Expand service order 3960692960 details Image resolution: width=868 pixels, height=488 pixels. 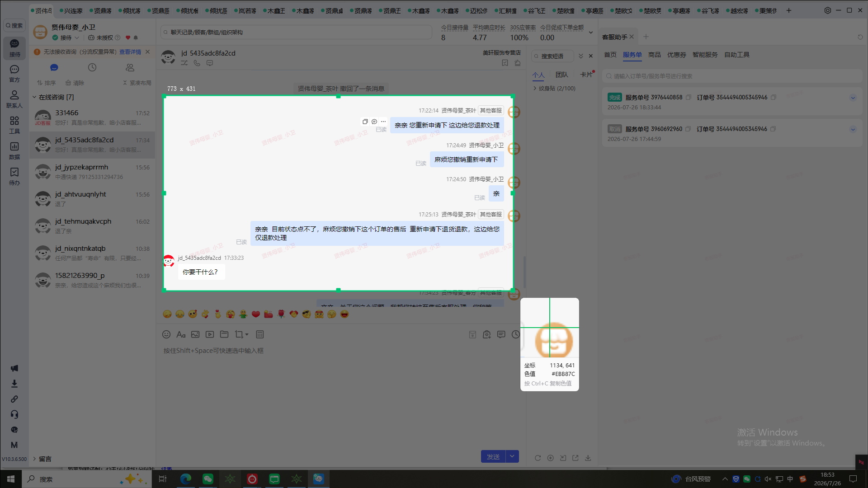(853, 129)
